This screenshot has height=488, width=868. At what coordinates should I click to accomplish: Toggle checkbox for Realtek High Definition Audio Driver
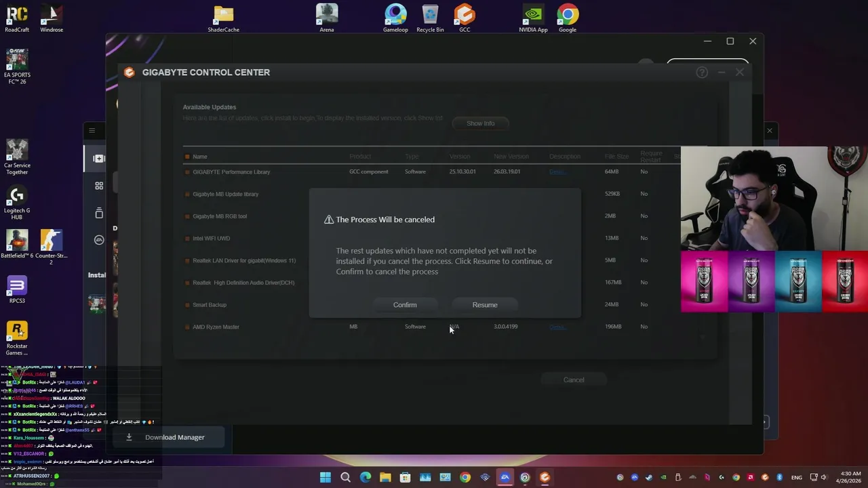[x=187, y=283]
